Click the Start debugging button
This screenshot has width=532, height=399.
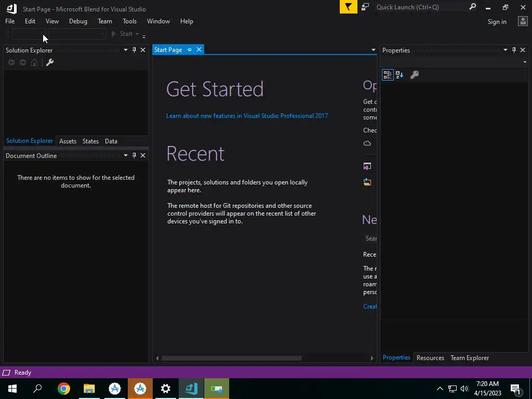pyautogui.click(x=122, y=34)
